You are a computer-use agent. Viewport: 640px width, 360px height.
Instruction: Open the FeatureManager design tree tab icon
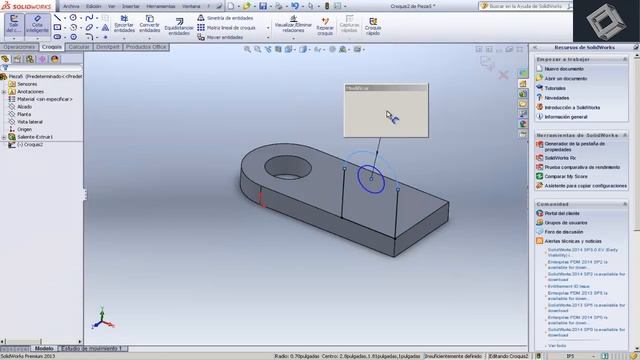pos(5,59)
